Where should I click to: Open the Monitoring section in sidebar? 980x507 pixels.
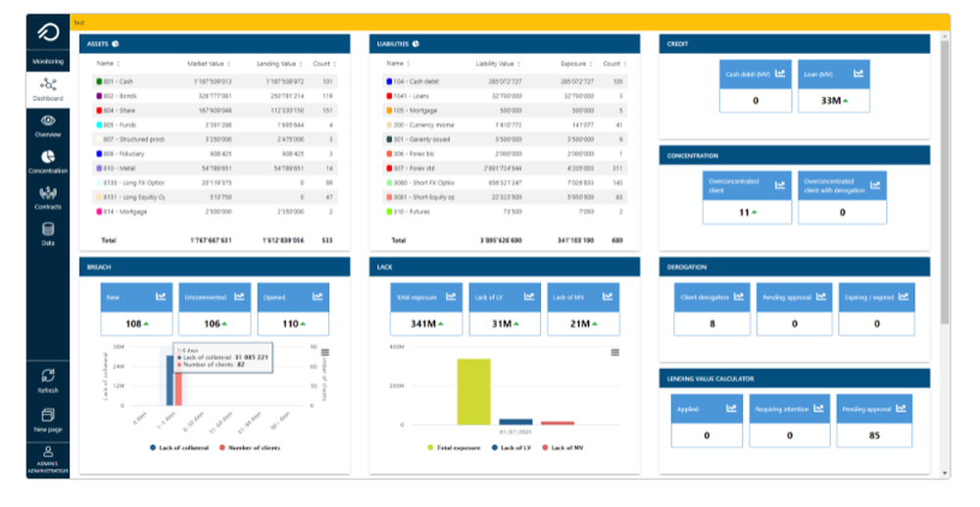coord(48,61)
